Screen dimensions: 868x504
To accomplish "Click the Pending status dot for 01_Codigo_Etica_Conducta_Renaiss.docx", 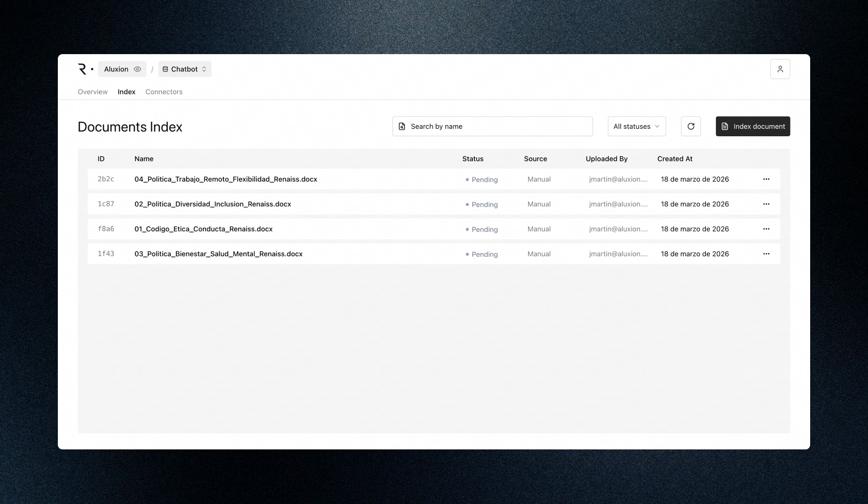I will tap(467, 229).
